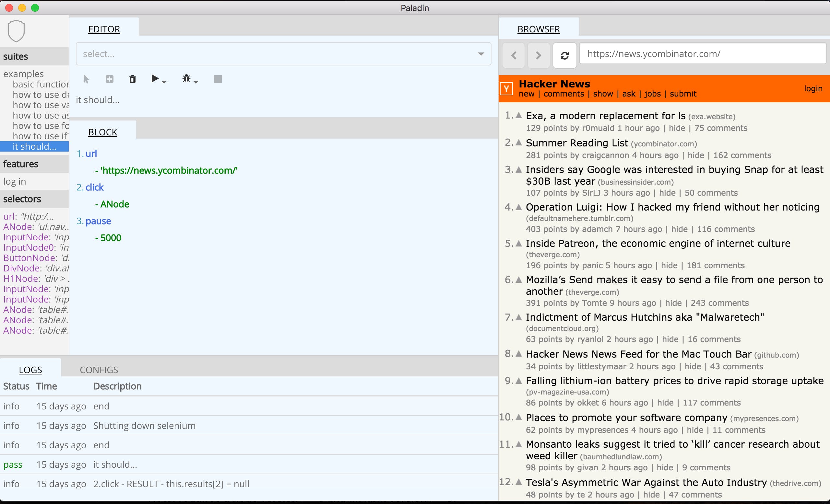Upvote the Insiders say Google story

pyautogui.click(x=519, y=169)
